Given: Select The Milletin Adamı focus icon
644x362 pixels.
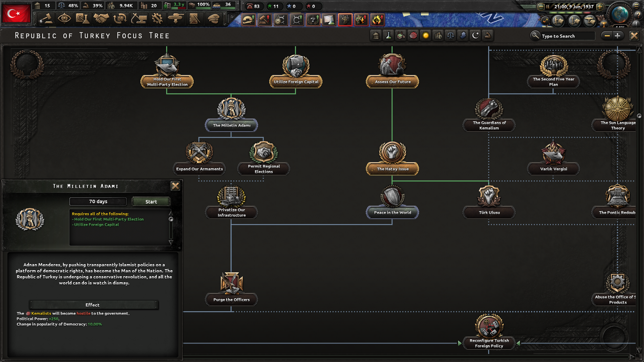Looking at the screenshot, I should click(x=231, y=108).
